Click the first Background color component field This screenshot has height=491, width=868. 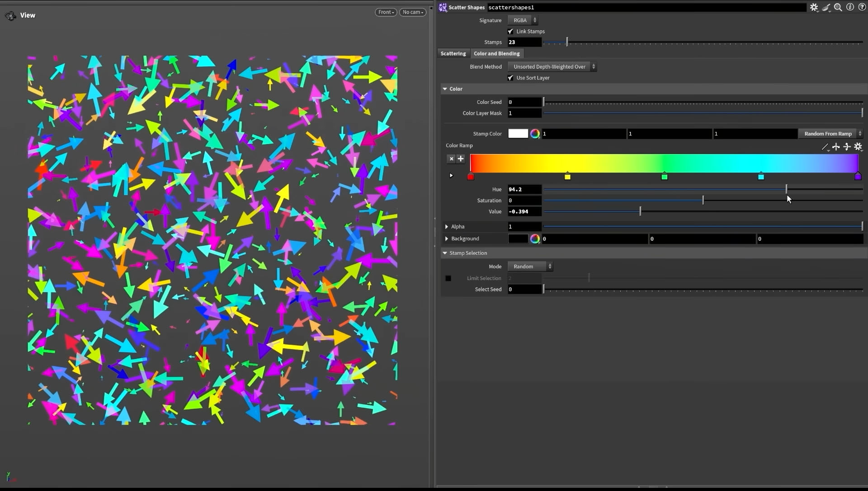594,239
